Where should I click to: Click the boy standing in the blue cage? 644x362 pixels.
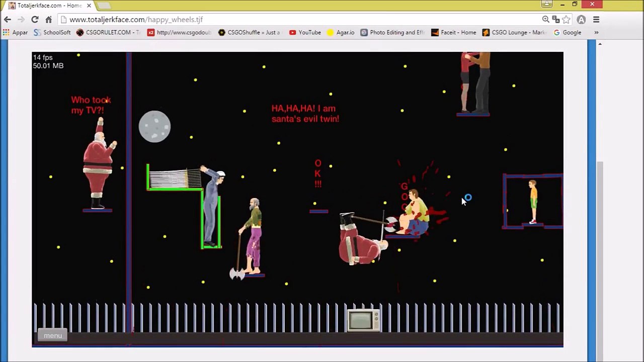(x=532, y=202)
